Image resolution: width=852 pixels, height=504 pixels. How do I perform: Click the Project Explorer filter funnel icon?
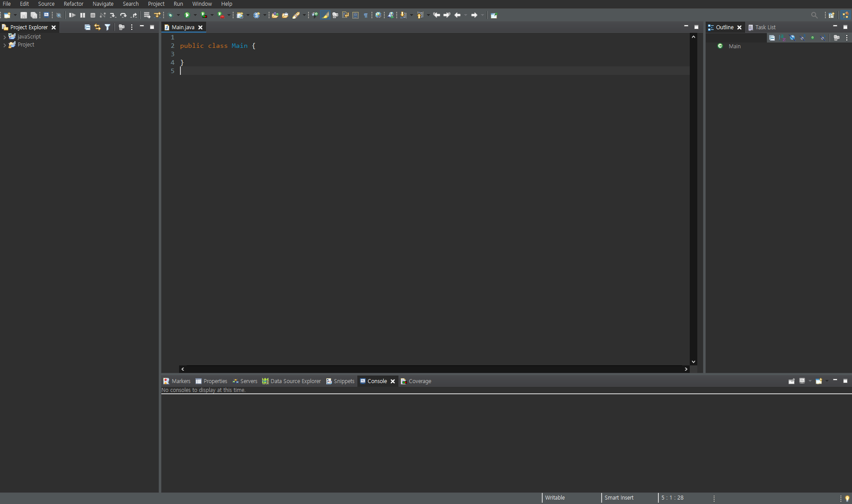click(x=107, y=27)
